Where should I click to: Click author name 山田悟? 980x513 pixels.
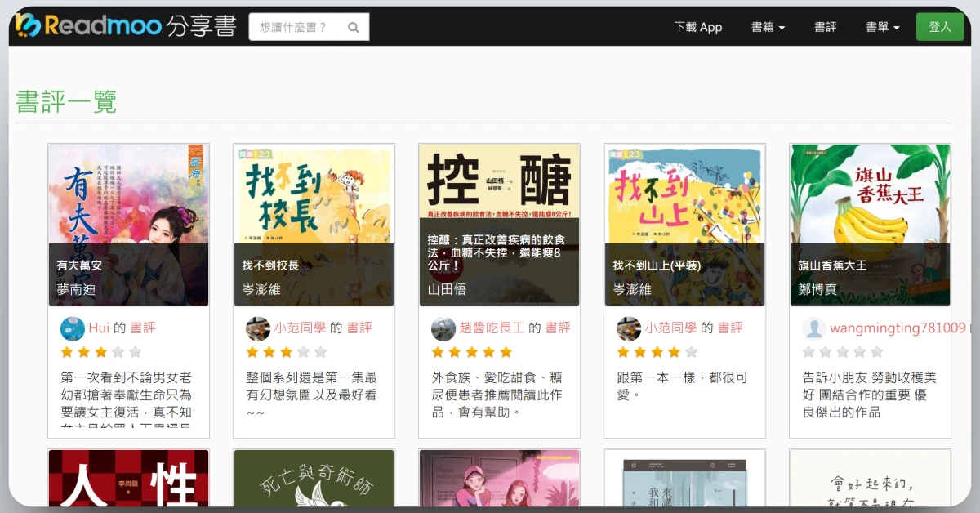click(x=447, y=289)
